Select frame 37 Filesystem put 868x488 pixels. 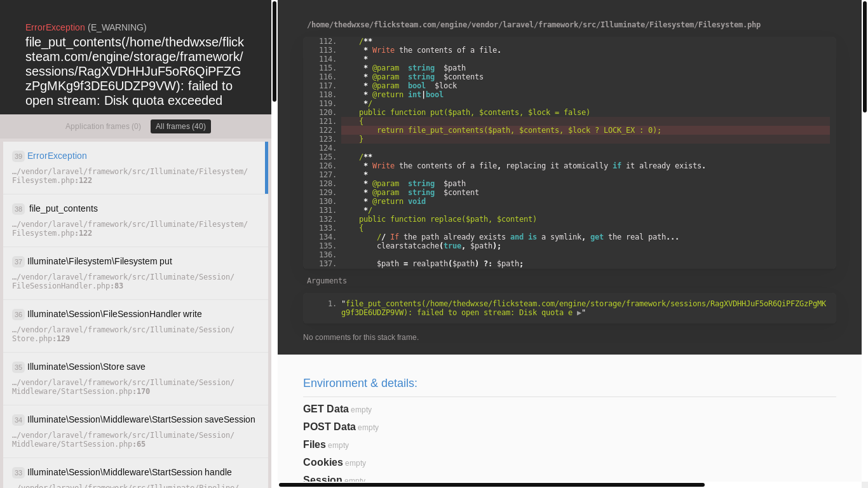(x=135, y=273)
